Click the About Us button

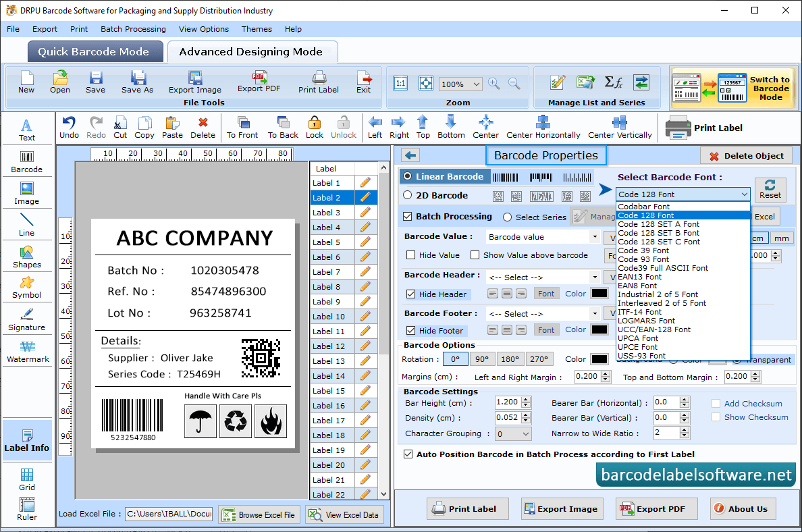tap(743, 508)
